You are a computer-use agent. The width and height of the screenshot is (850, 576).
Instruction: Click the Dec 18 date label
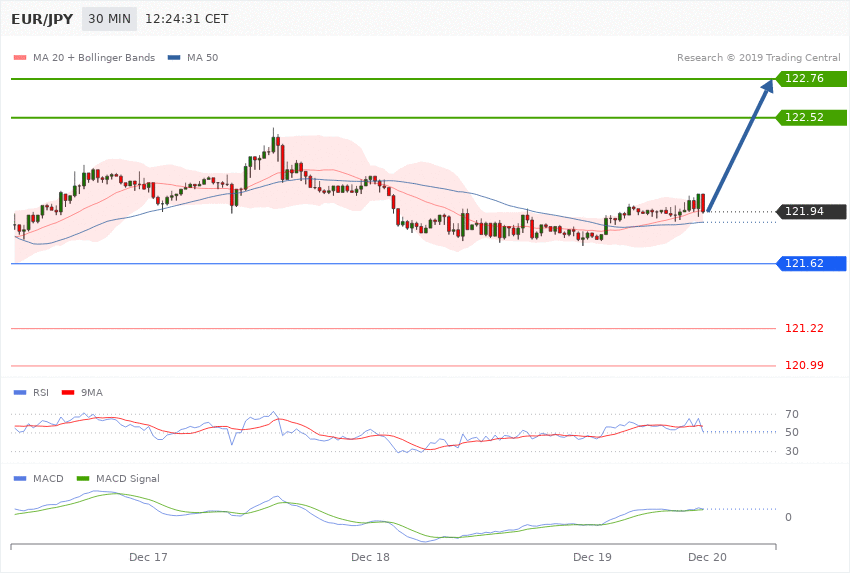click(x=370, y=558)
